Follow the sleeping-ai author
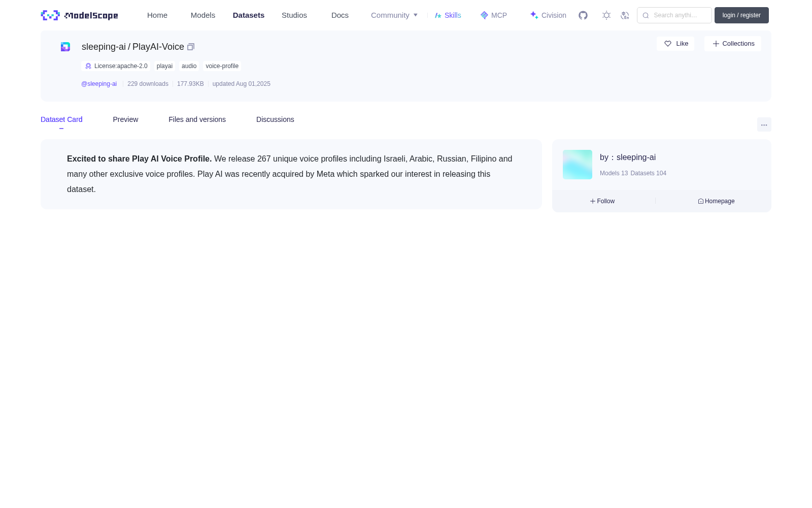Image resolution: width=812 pixels, height=508 pixels. 602,201
